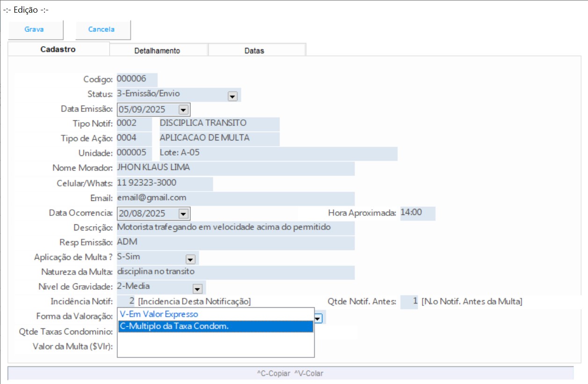This screenshot has width=588, height=384.
Task: Edit the Celular/Whats phone field
Action: pyautogui.click(x=164, y=183)
